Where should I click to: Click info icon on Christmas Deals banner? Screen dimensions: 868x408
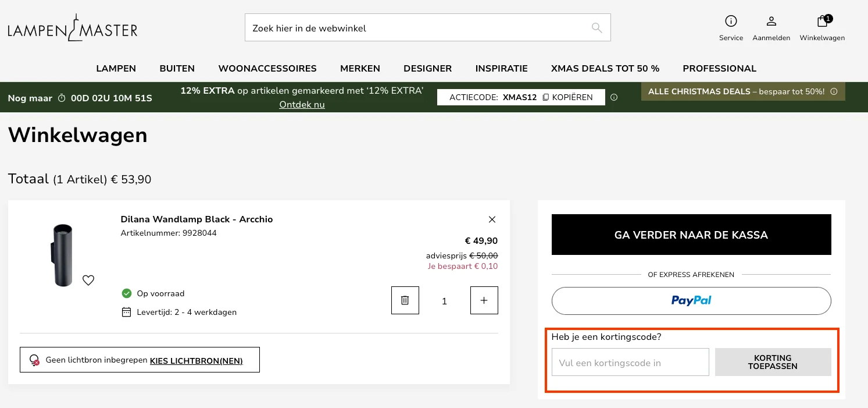[833, 91]
